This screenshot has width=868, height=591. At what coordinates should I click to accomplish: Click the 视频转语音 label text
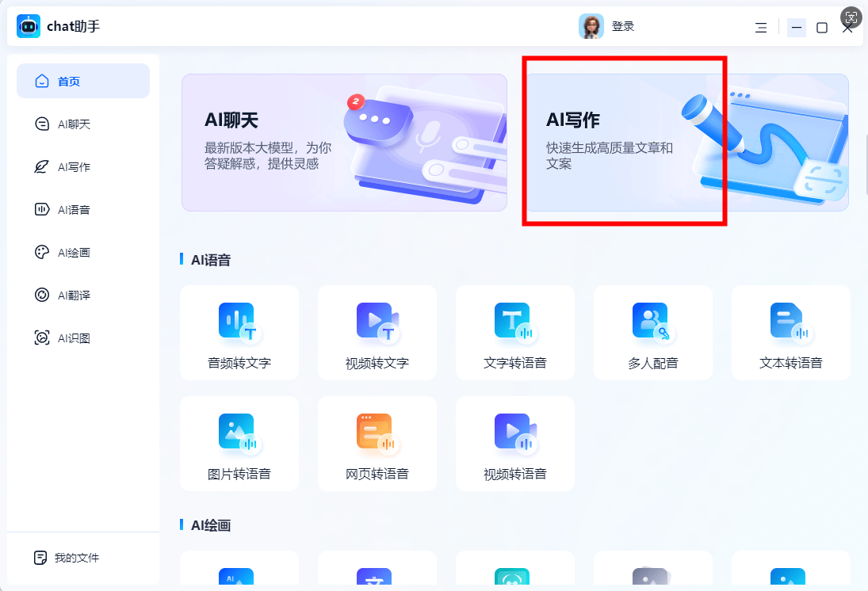[514, 474]
